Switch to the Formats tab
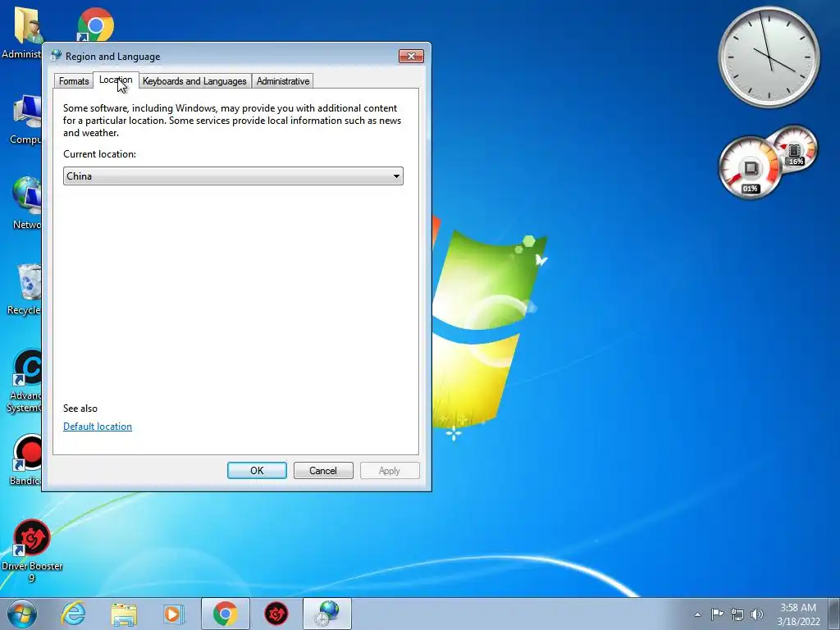 [73, 81]
